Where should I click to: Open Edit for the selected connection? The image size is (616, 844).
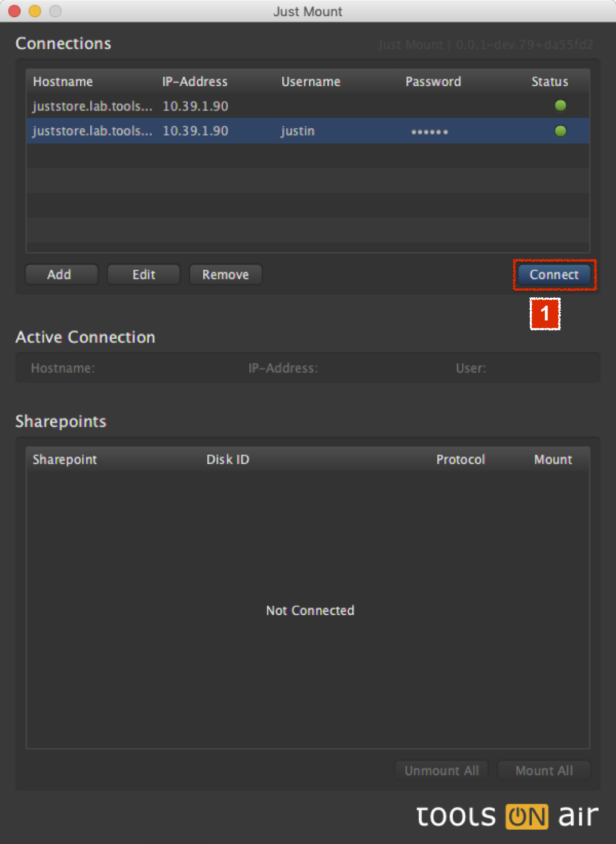pos(143,275)
